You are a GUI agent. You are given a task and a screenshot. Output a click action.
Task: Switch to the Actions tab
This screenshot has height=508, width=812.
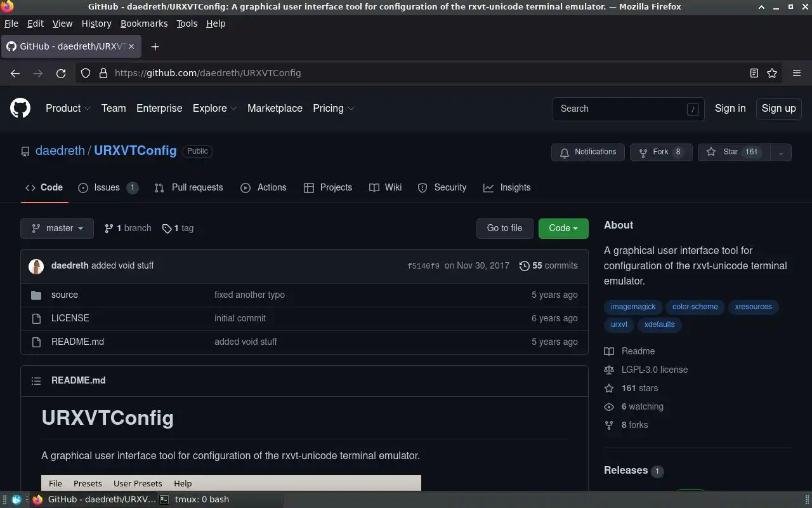click(263, 187)
